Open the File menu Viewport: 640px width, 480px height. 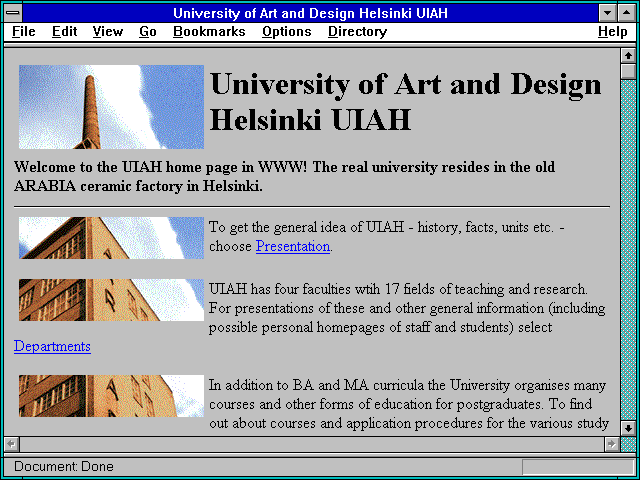[24, 32]
